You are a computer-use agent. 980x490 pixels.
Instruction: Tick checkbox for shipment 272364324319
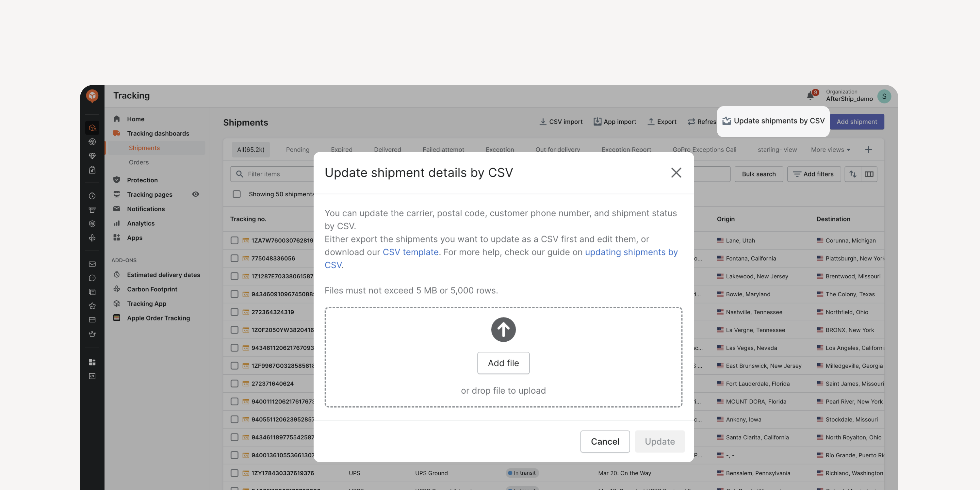tap(234, 312)
